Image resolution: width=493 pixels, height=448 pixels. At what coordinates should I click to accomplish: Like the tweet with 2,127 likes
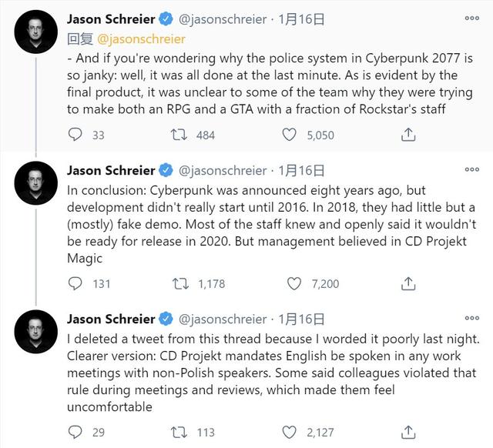click(x=289, y=432)
